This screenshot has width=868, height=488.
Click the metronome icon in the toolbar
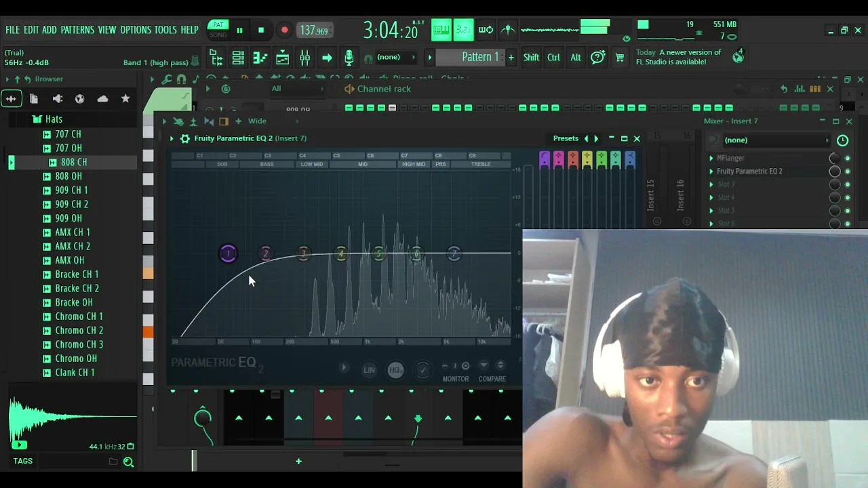508,30
